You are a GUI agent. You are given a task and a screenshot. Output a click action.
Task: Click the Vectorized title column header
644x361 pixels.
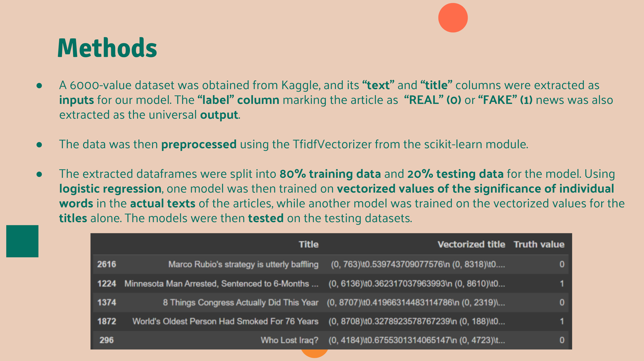(471, 244)
